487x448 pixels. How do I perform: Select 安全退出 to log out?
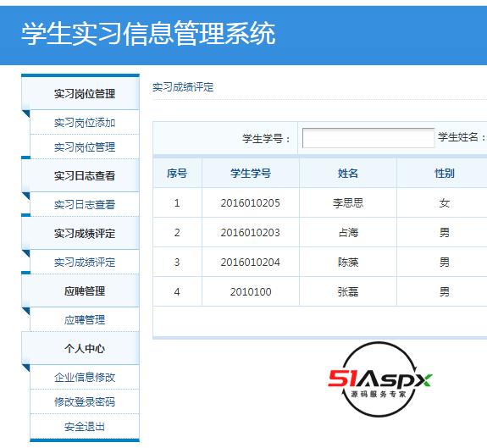85,427
